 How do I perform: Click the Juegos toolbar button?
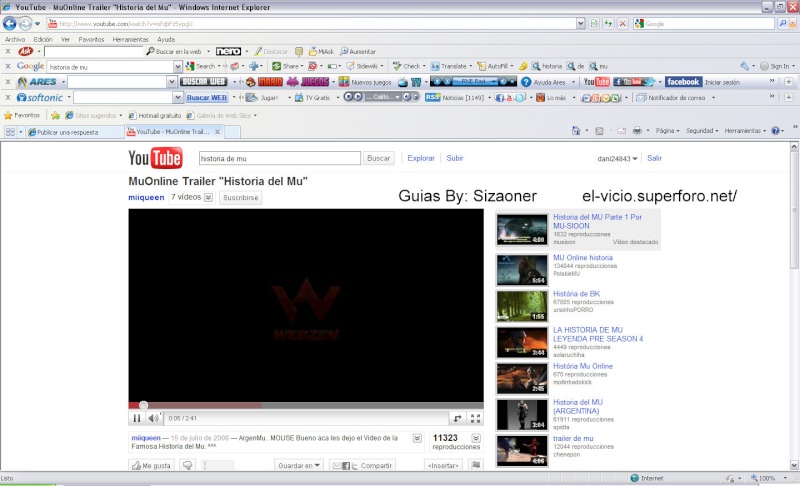point(308,82)
